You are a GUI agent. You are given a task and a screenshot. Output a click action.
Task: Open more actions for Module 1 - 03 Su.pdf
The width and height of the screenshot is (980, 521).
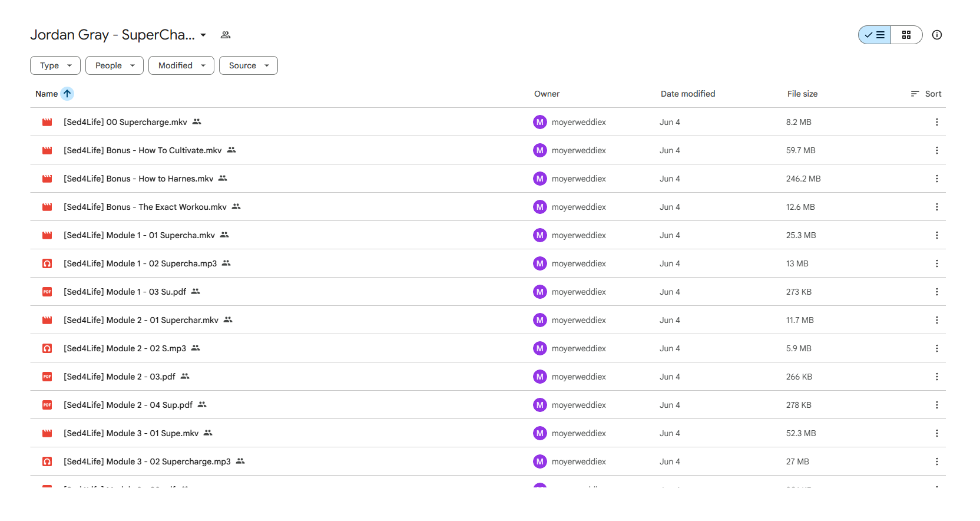pos(936,292)
